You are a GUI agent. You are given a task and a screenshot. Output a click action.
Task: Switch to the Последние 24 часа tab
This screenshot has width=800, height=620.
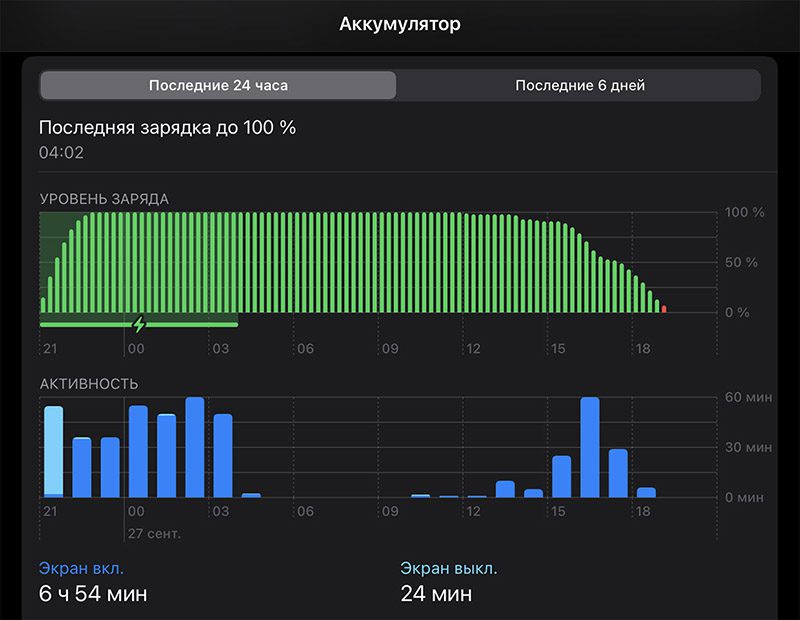pos(218,85)
